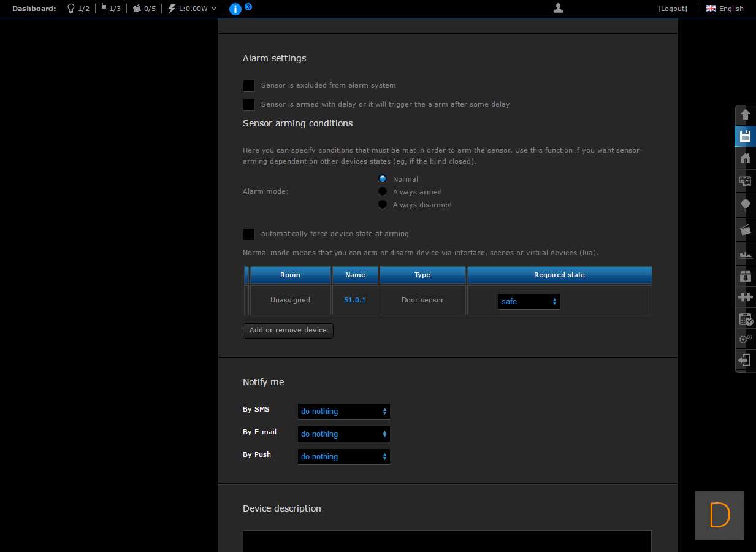Viewport: 756px width, 552px height.
Task: Click the blue info notifications icon
Action: pos(235,9)
